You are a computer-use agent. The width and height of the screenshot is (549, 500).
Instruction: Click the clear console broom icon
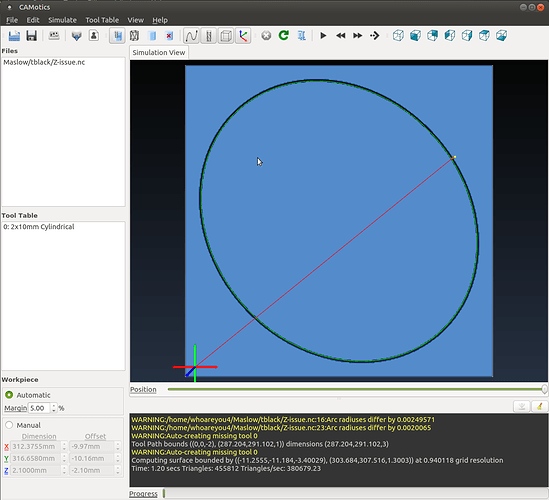coord(540,407)
